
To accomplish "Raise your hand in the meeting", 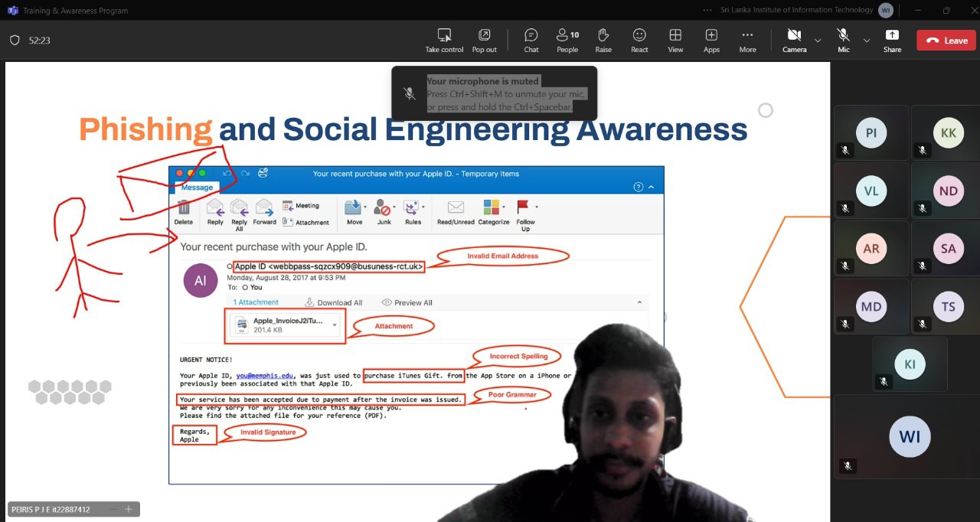I will point(603,36).
